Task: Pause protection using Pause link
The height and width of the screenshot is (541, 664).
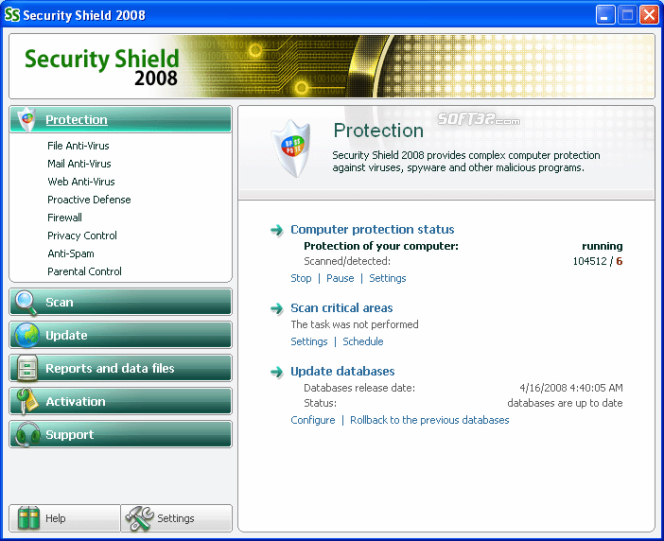Action: pos(340,278)
